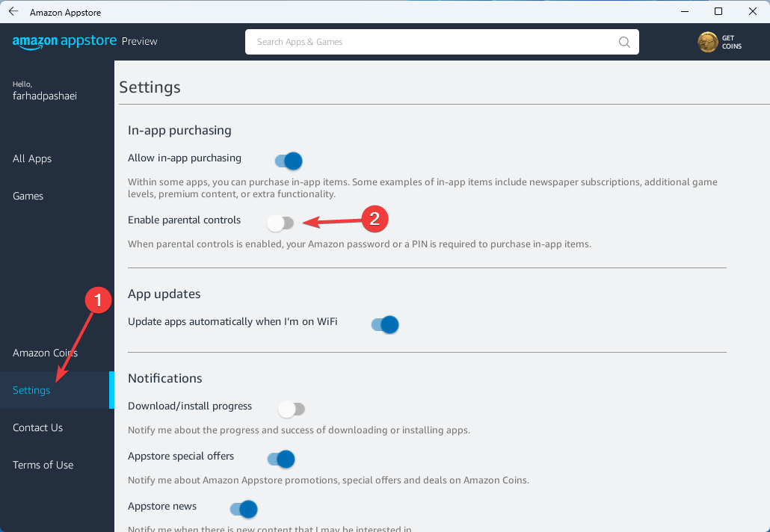770x532 pixels.
Task: Disable Appstore special offers notifications
Action: [x=281, y=460]
